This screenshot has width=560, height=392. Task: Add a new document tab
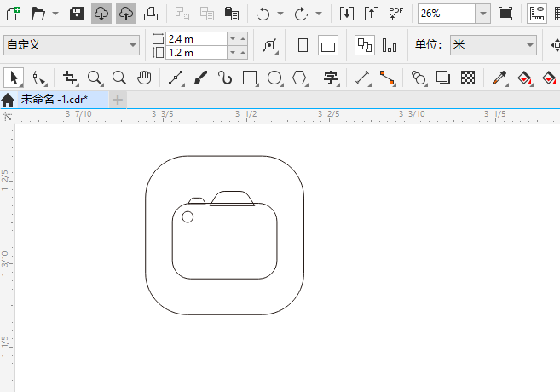pos(118,100)
